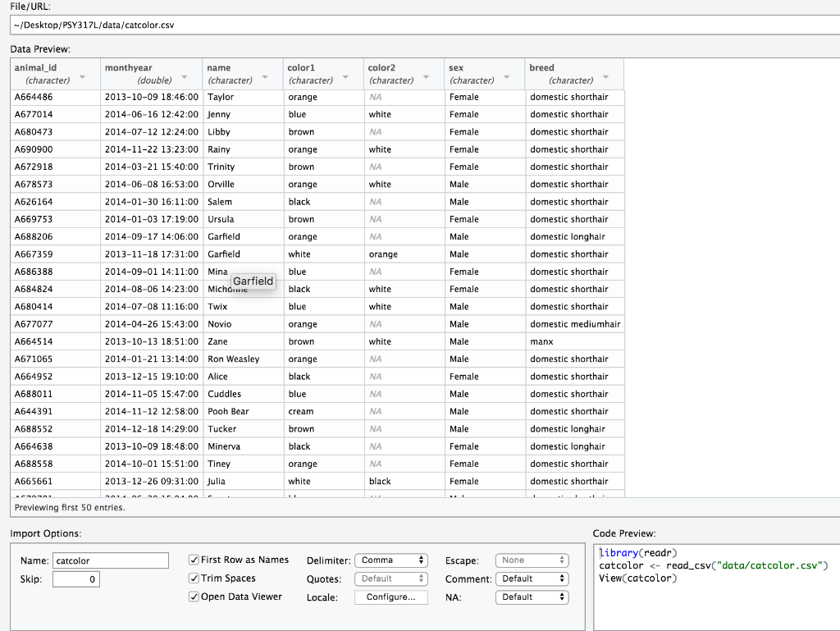Open the Comment dropdown menu
840x631 pixels.
(x=532, y=578)
